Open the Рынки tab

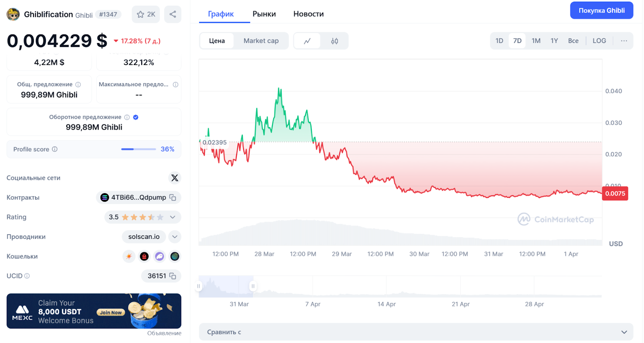[264, 14]
